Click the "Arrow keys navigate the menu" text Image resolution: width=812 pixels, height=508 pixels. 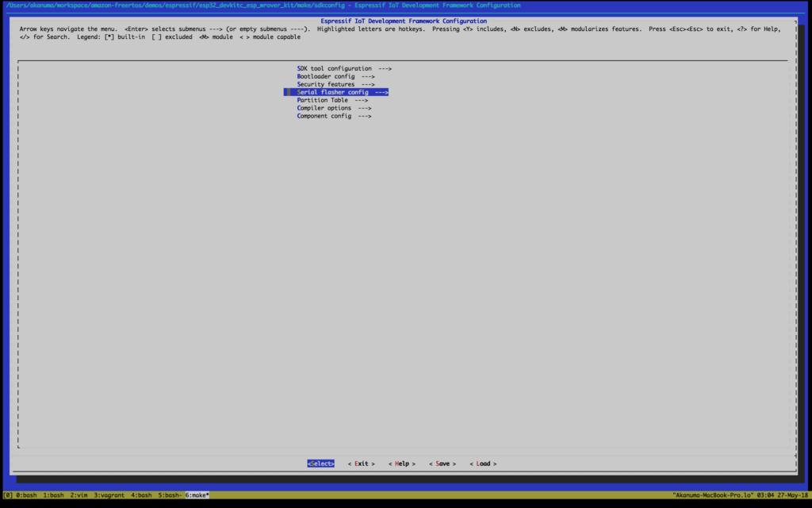(x=68, y=29)
